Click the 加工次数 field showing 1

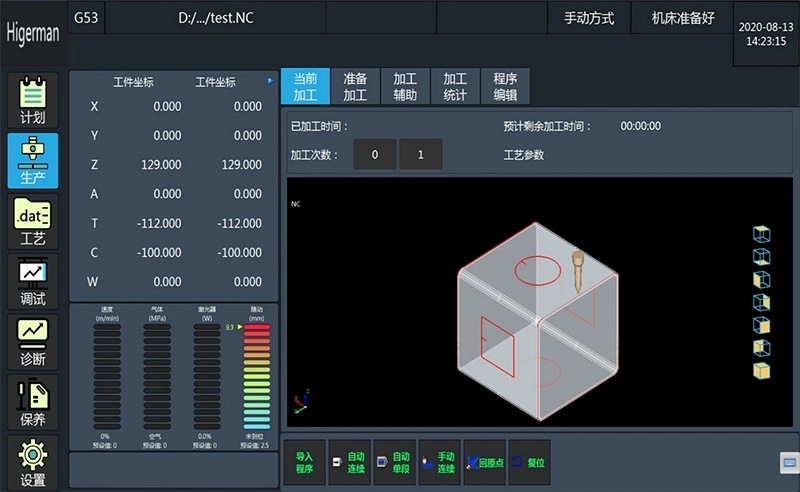[x=421, y=155]
